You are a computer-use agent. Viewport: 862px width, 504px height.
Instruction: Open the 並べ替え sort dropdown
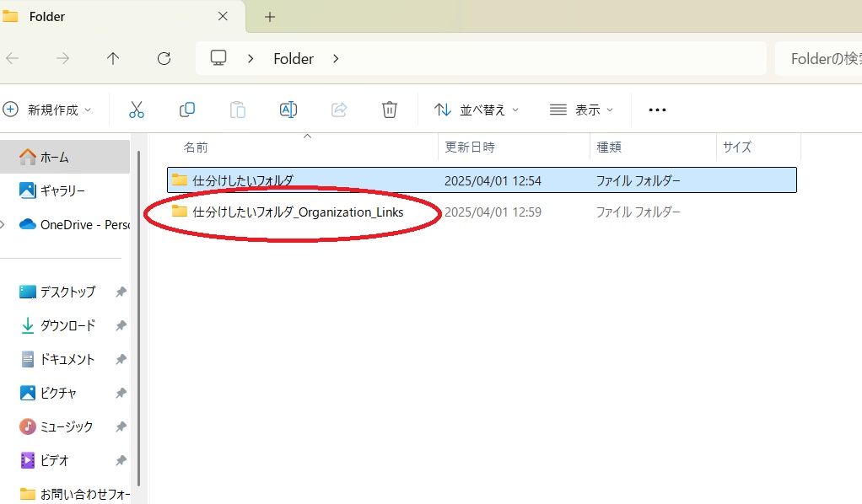point(475,110)
